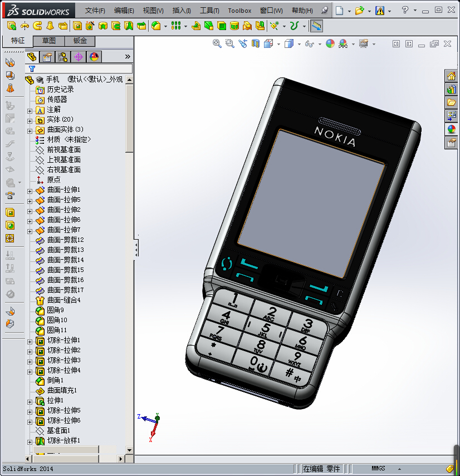Open the Toolbox menu
Screen dimensions: 460x476
pos(239,11)
